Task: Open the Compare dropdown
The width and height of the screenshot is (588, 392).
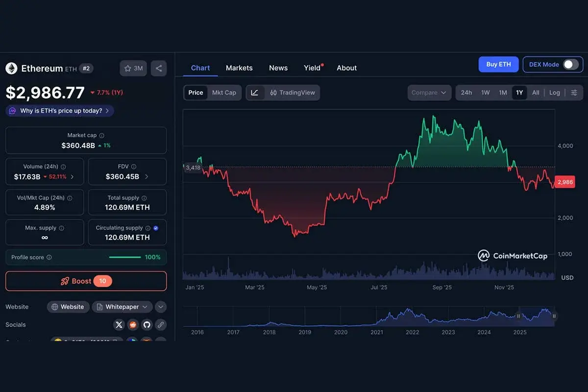Action: tap(429, 92)
